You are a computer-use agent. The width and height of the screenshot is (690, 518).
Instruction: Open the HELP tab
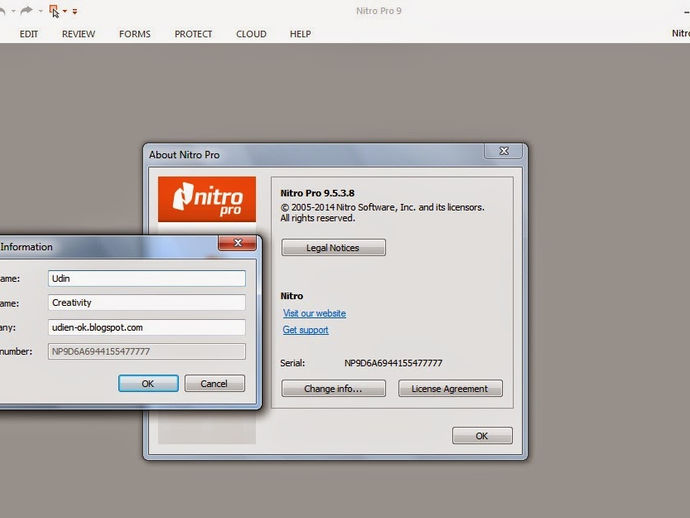[x=301, y=34]
